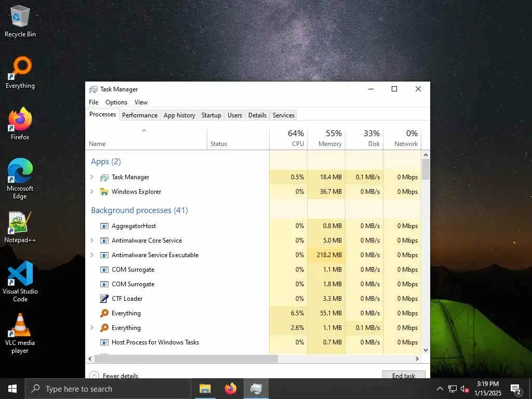The height and width of the screenshot is (399, 532).
Task: Click the Type here to search box
Action: coord(109,389)
